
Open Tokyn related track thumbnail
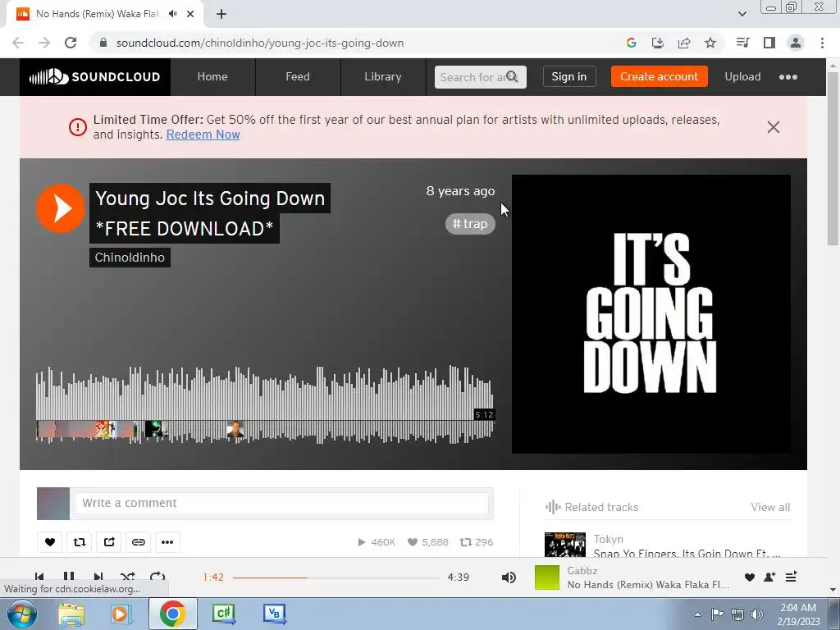click(x=564, y=545)
